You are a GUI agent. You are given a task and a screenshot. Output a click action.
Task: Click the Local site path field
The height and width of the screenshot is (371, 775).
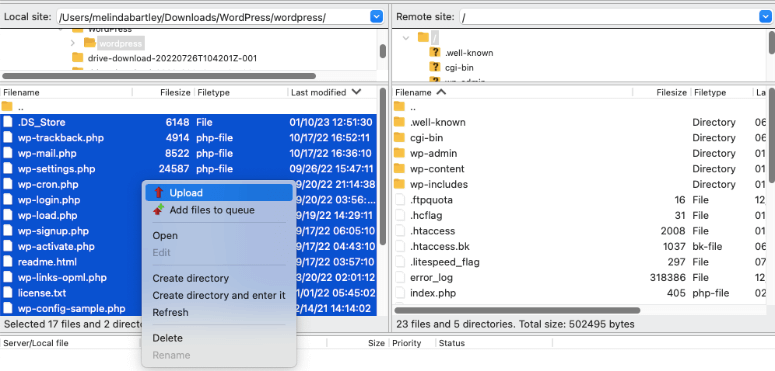pos(214,17)
